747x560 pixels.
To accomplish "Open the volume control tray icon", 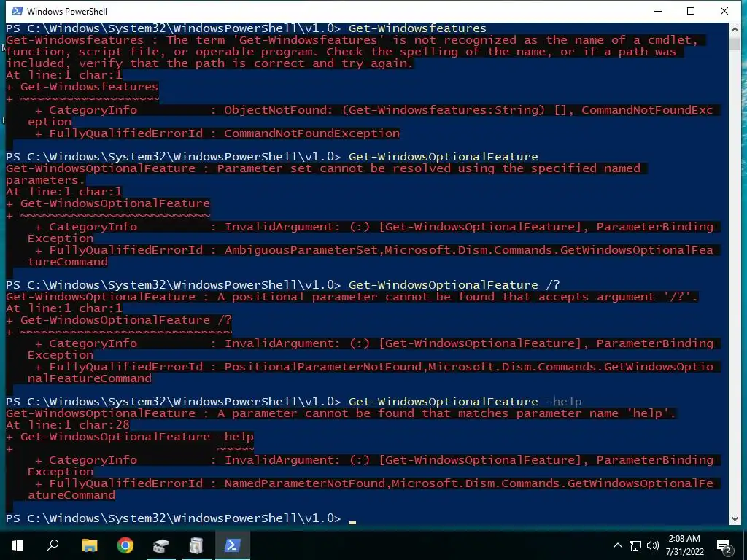I will 653,545.
